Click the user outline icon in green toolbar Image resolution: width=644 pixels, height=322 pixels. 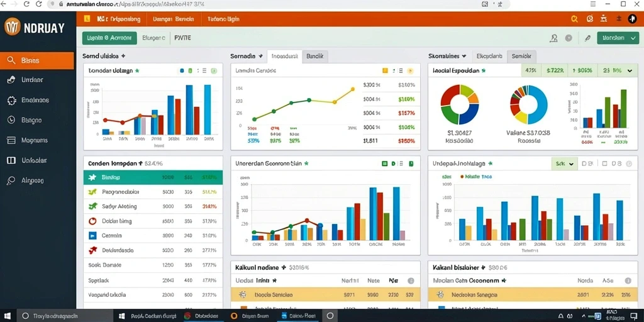pyautogui.click(x=553, y=38)
